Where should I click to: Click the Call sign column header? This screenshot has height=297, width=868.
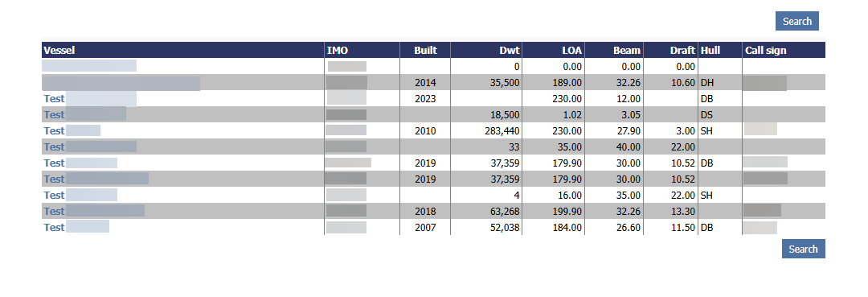click(x=766, y=51)
